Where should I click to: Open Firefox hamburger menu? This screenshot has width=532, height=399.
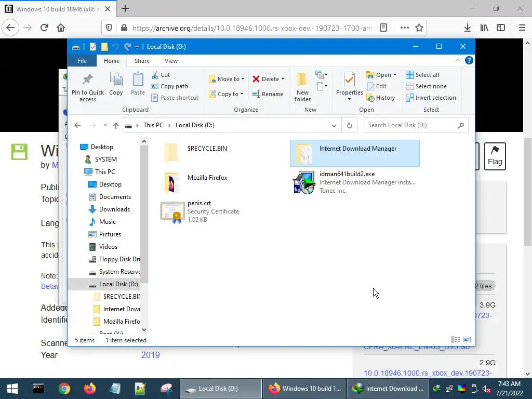pos(522,28)
